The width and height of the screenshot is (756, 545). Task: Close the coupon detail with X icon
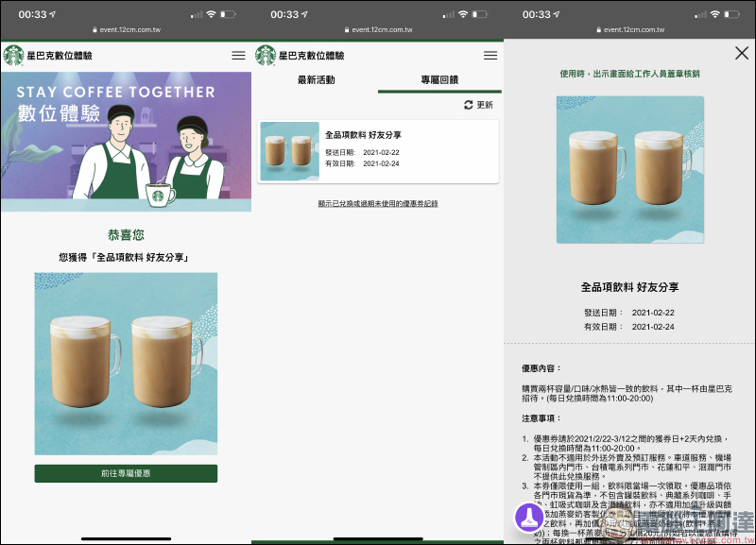tap(742, 53)
